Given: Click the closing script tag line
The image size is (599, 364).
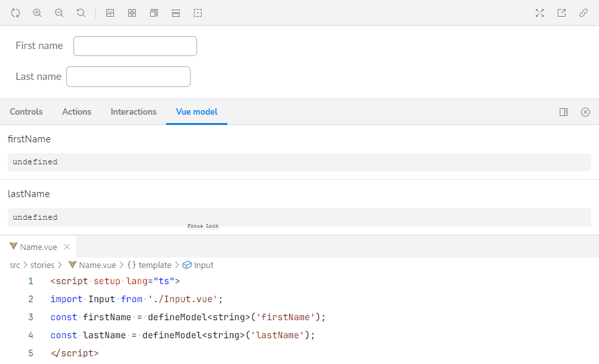Looking at the screenshot, I should coord(75,353).
